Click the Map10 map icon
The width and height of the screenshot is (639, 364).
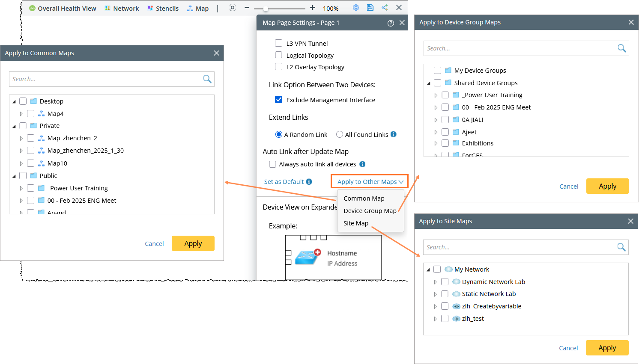41,163
